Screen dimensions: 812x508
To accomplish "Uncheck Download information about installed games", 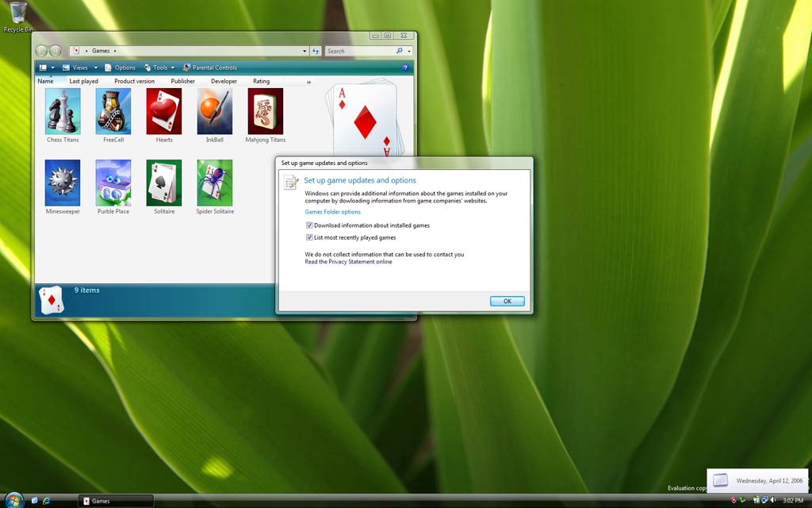I will [309, 225].
